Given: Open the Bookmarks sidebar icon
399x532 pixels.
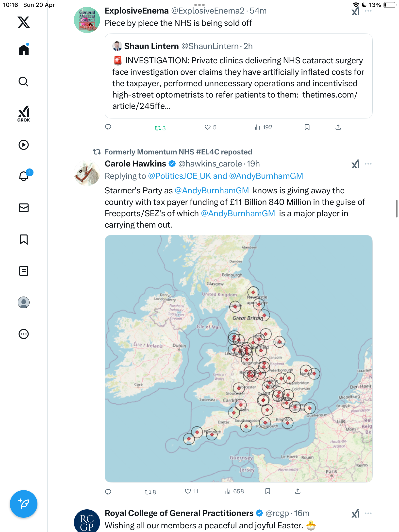Looking at the screenshot, I should tap(24, 239).
